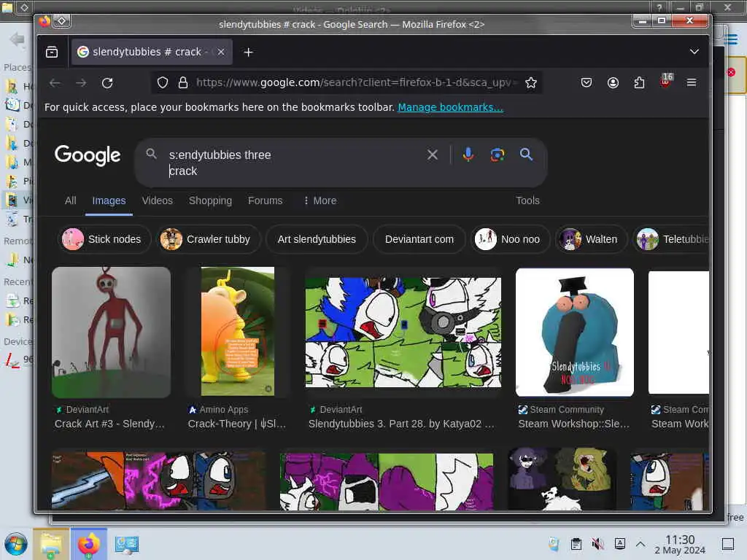This screenshot has width=747, height=560.
Task: Click the Crack Art #3 - Slendy title link
Action: coord(109,424)
